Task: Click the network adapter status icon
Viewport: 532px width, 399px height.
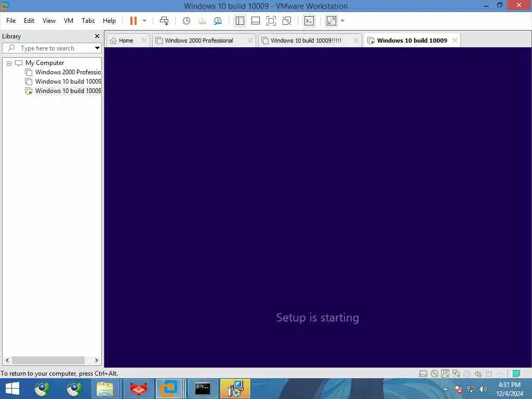Action: click(456, 374)
